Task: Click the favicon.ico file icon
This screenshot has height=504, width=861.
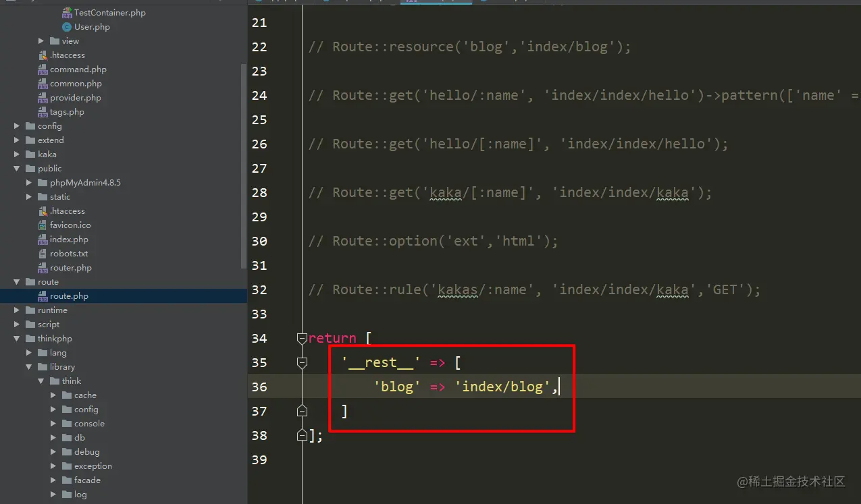Action: click(43, 225)
